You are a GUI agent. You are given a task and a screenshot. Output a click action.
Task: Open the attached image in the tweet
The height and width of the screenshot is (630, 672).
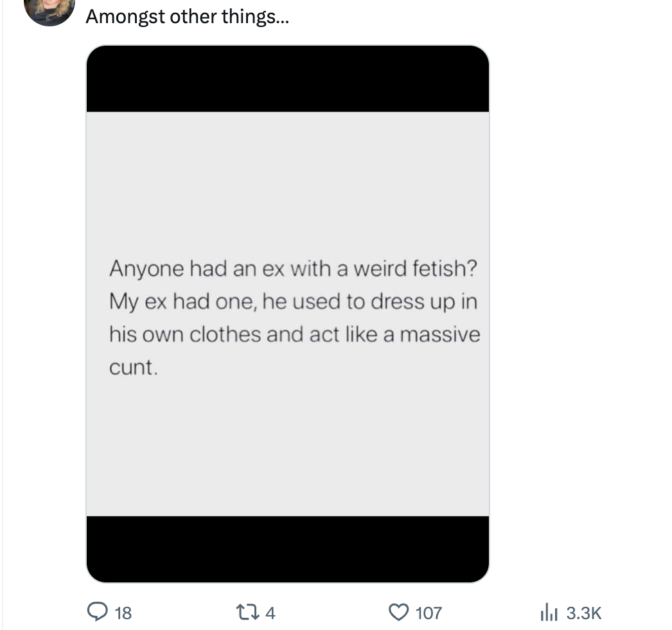point(288,314)
